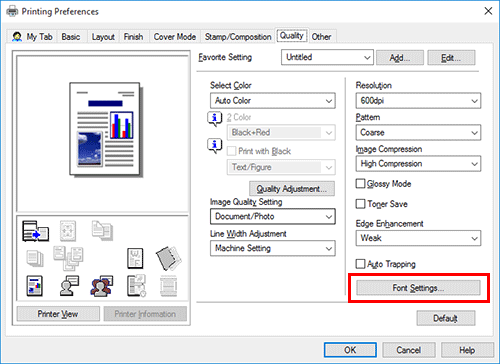Open the Line Width Adjustment dropdown
Viewport: 500px width, 364px height.
coord(273,248)
